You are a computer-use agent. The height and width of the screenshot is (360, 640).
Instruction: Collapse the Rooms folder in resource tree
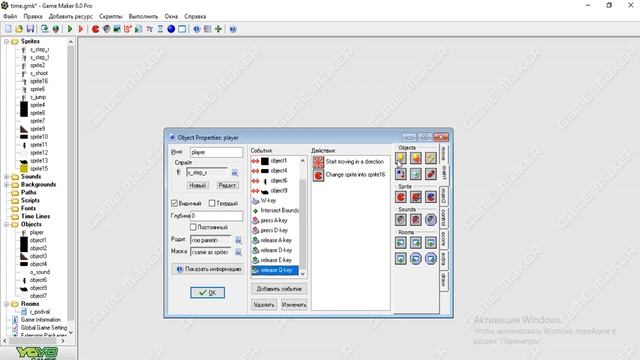[x=7, y=304]
